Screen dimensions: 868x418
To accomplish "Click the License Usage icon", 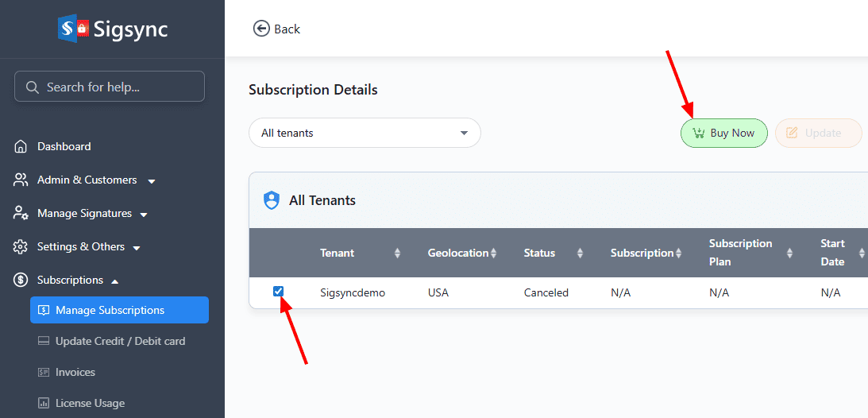I will pyautogui.click(x=43, y=403).
